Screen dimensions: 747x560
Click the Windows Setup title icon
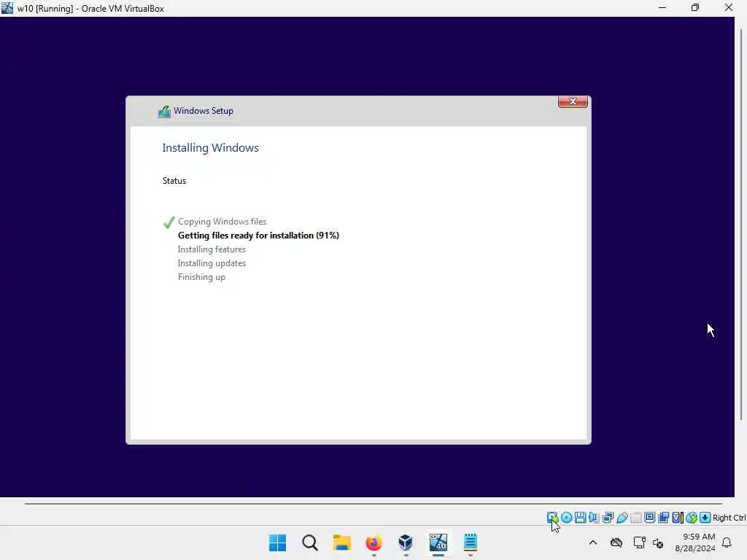pyautogui.click(x=164, y=112)
